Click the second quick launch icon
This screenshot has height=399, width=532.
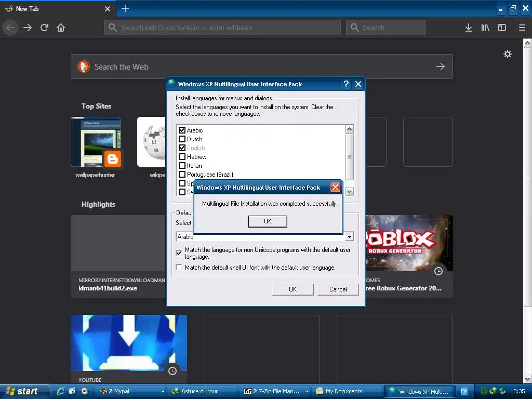click(x=72, y=391)
